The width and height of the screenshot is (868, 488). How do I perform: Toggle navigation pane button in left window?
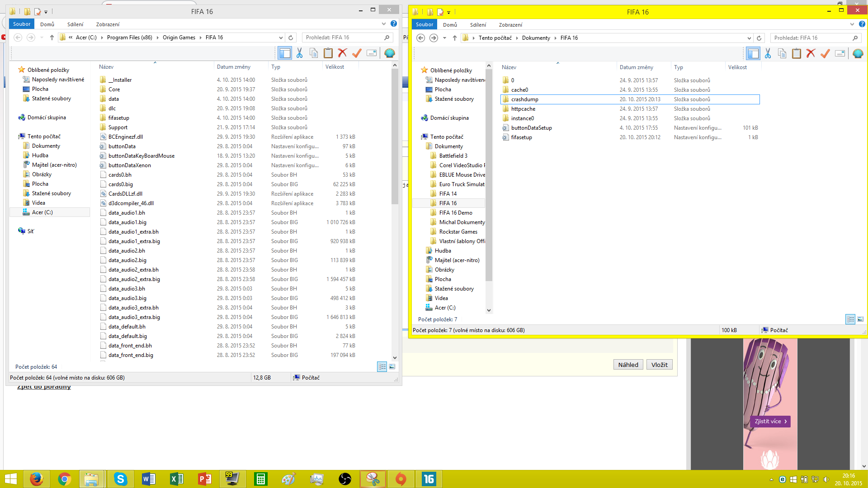pos(285,53)
